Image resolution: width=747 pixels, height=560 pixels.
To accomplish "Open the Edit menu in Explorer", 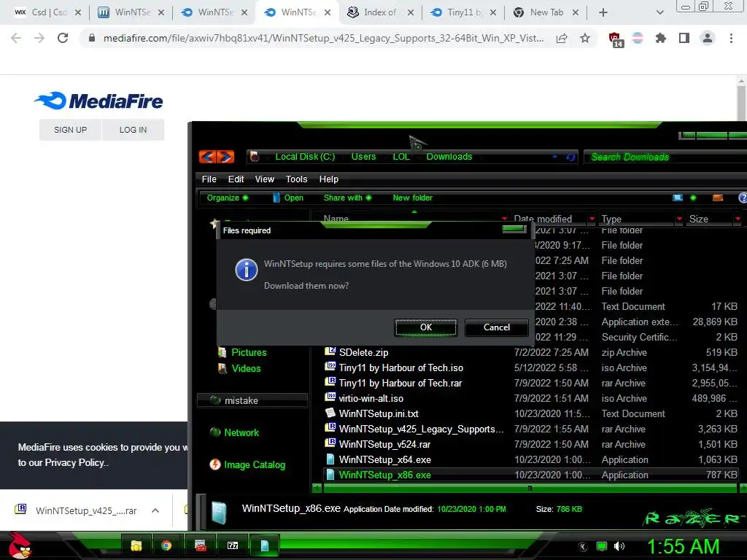I will (x=236, y=179).
